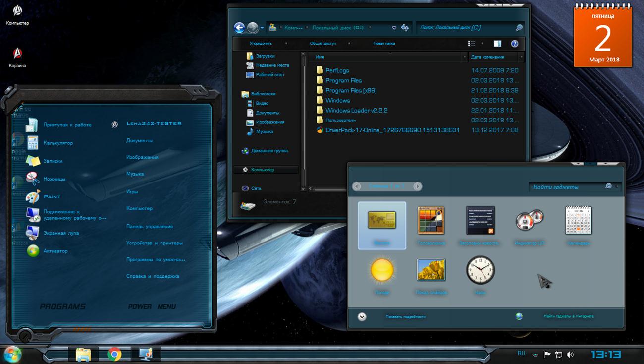This screenshot has width=644, height=364.
Task: Select Библиотеки in the navigation pane
Action: tap(263, 94)
